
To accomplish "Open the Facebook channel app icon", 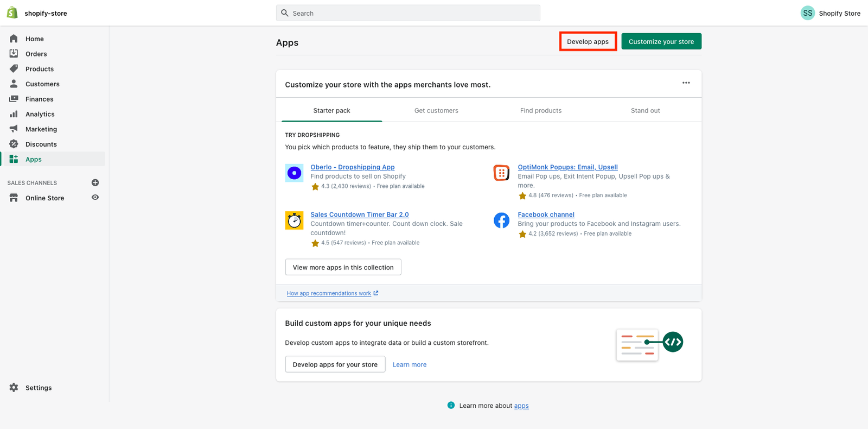I will tap(501, 220).
